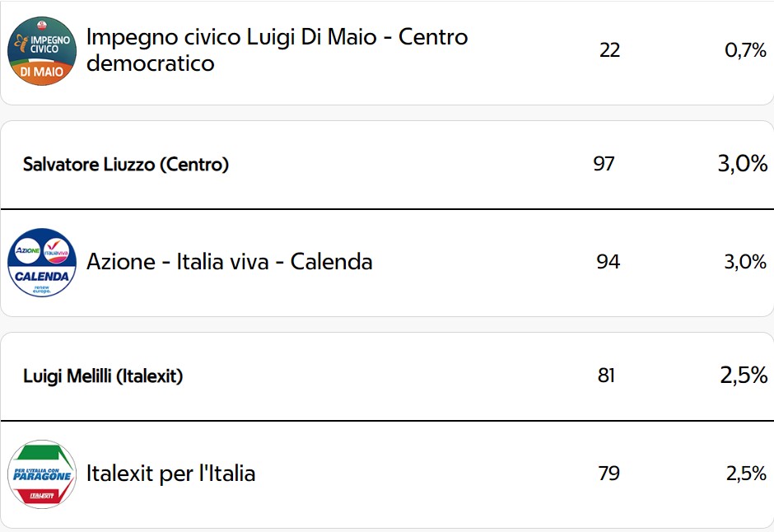
Task: Click the divider line below Luigi Melilli's row
Action: pyautogui.click(x=387, y=421)
